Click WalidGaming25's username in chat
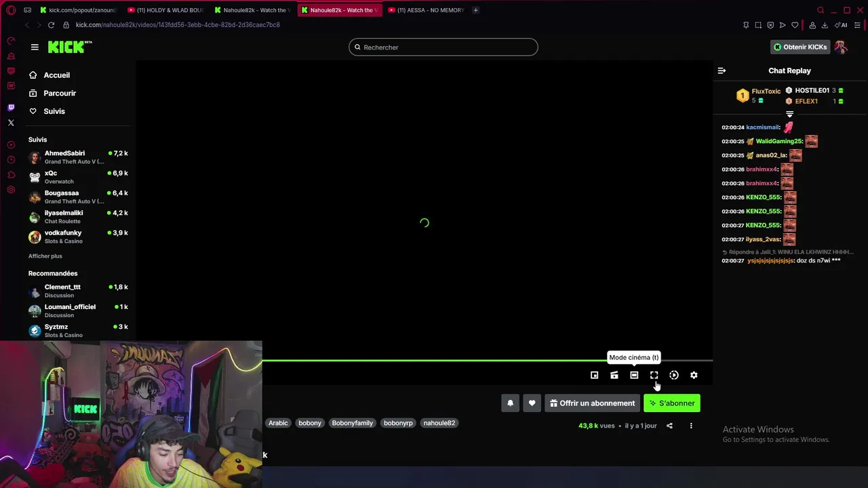 click(x=779, y=141)
